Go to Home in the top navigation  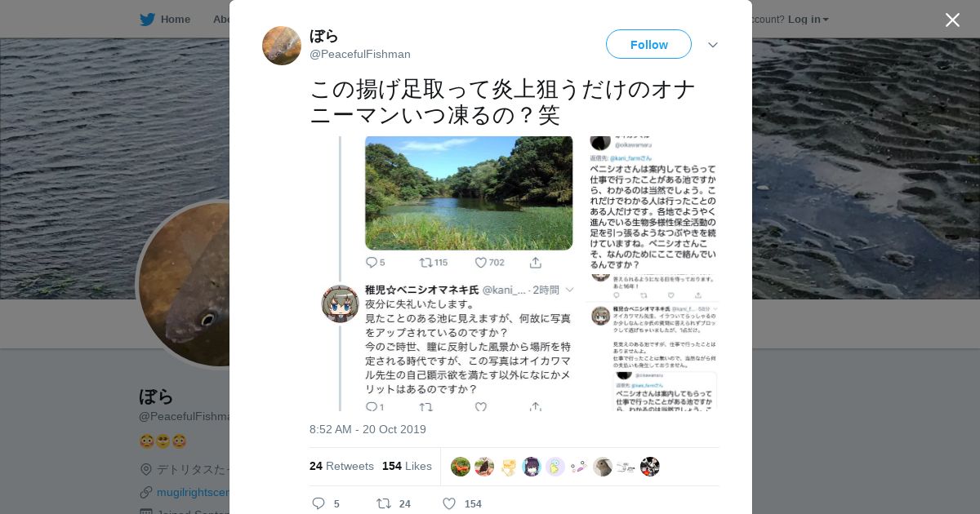(x=175, y=19)
